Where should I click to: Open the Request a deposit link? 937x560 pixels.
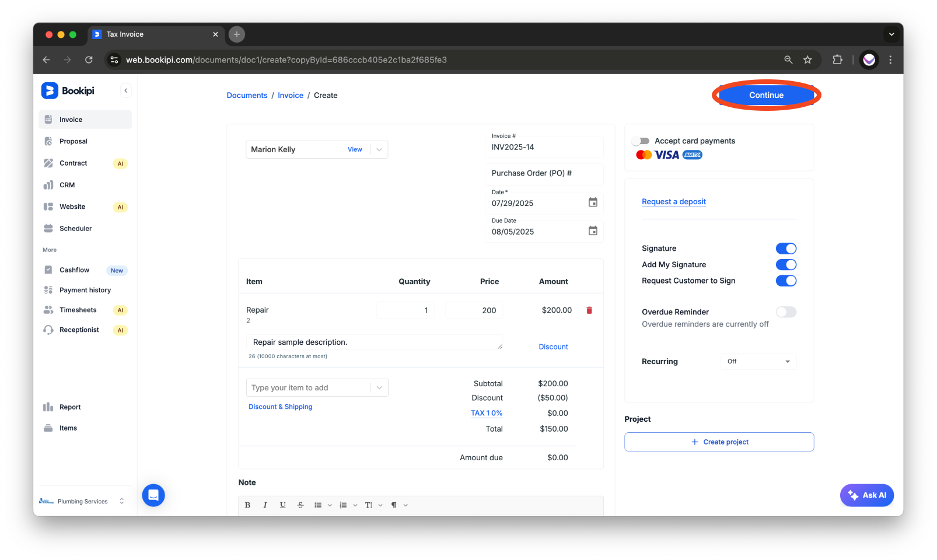click(673, 201)
